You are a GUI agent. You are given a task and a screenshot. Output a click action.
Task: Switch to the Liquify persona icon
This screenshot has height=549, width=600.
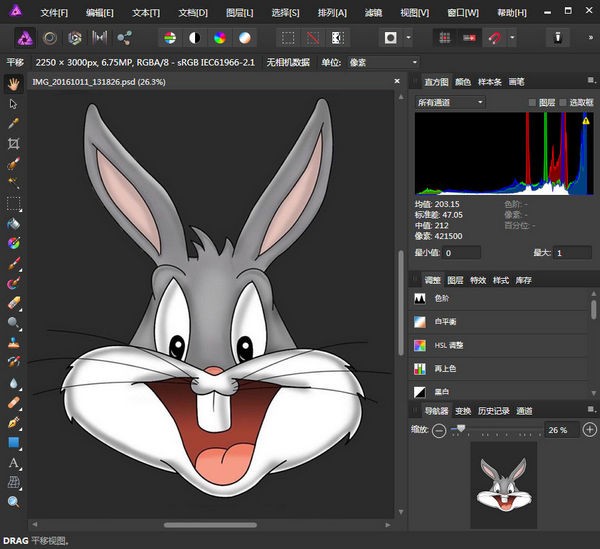point(48,38)
